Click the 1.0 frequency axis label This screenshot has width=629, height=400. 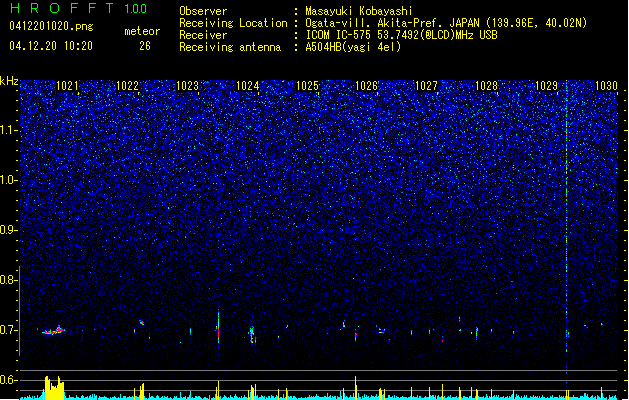[x=9, y=180]
